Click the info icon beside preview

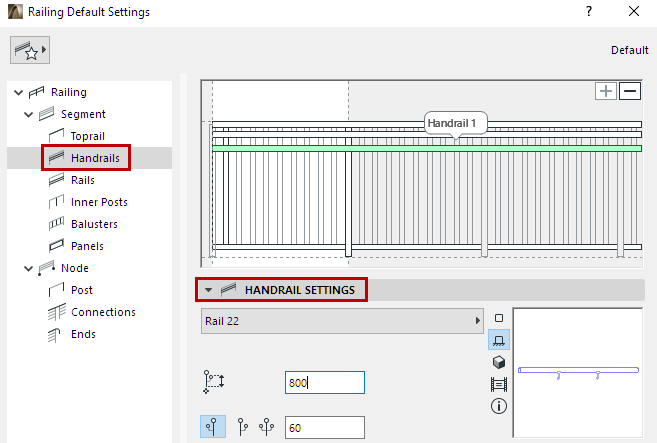499,406
